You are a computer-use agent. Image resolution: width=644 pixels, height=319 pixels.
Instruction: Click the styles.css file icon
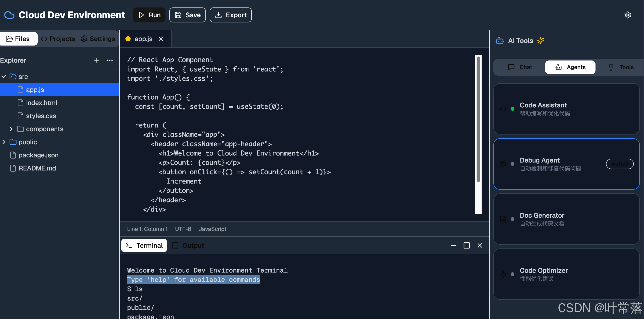coord(21,116)
